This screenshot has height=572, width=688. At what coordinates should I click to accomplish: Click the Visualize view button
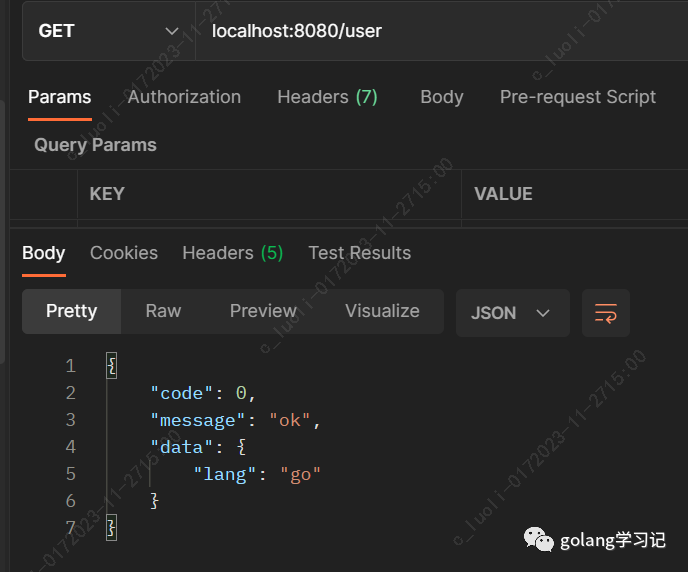click(382, 311)
